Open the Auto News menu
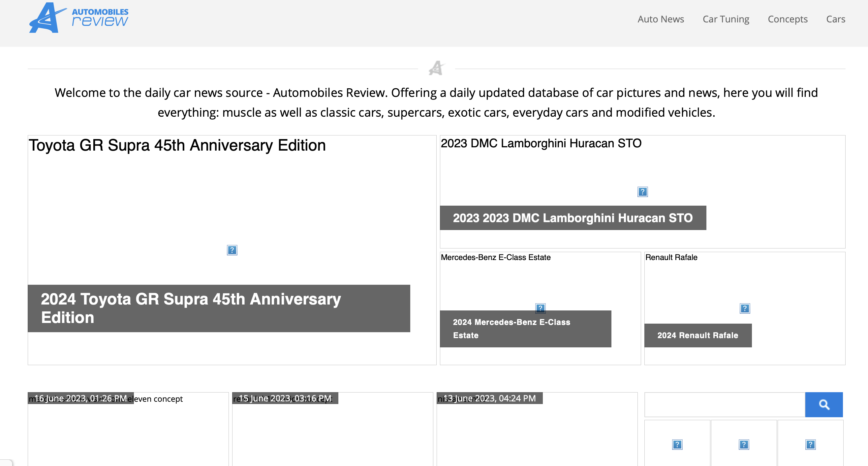Image resolution: width=868 pixels, height=466 pixels. click(x=661, y=19)
